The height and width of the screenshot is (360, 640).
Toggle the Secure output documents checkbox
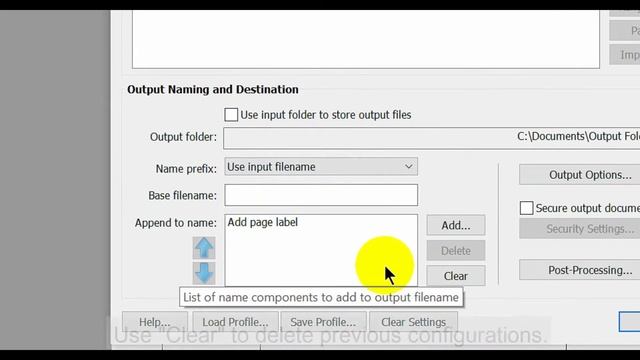527,208
